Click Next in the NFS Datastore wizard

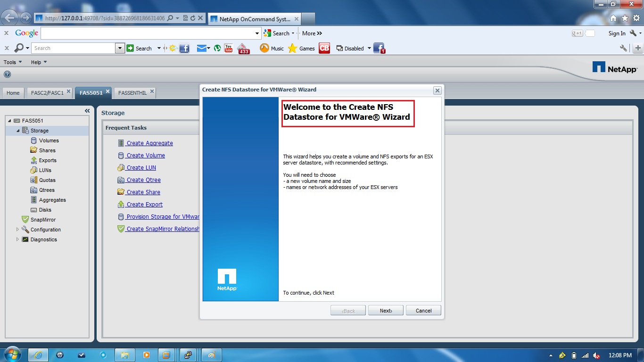point(386,310)
